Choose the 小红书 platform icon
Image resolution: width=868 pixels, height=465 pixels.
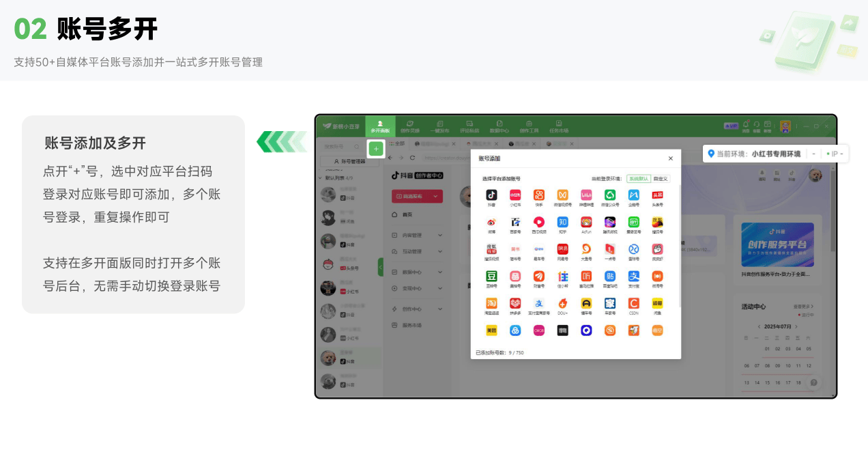coord(515,195)
